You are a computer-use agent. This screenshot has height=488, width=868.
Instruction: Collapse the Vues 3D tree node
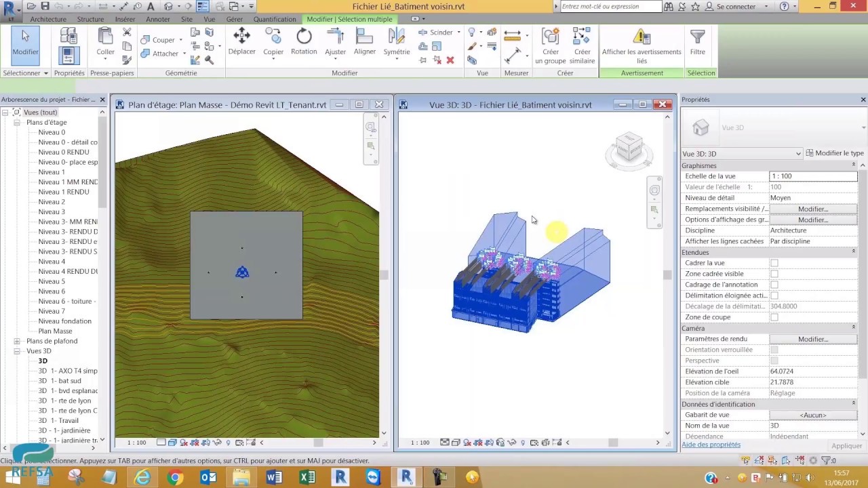click(x=17, y=351)
